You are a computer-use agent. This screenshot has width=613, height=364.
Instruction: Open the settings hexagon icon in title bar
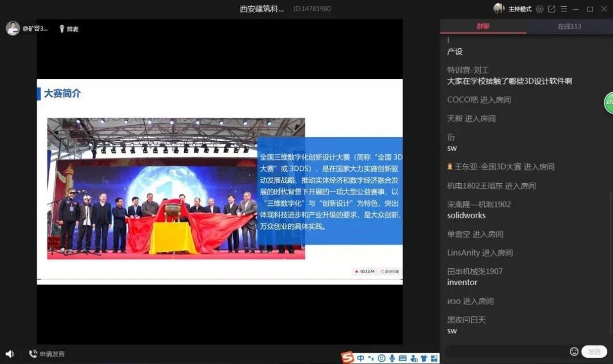(540, 9)
